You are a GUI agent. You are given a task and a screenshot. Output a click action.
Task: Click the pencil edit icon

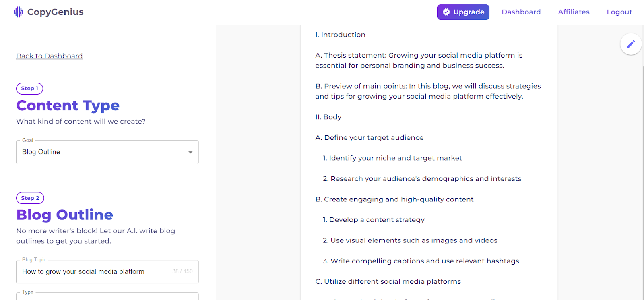[x=631, y=44]
